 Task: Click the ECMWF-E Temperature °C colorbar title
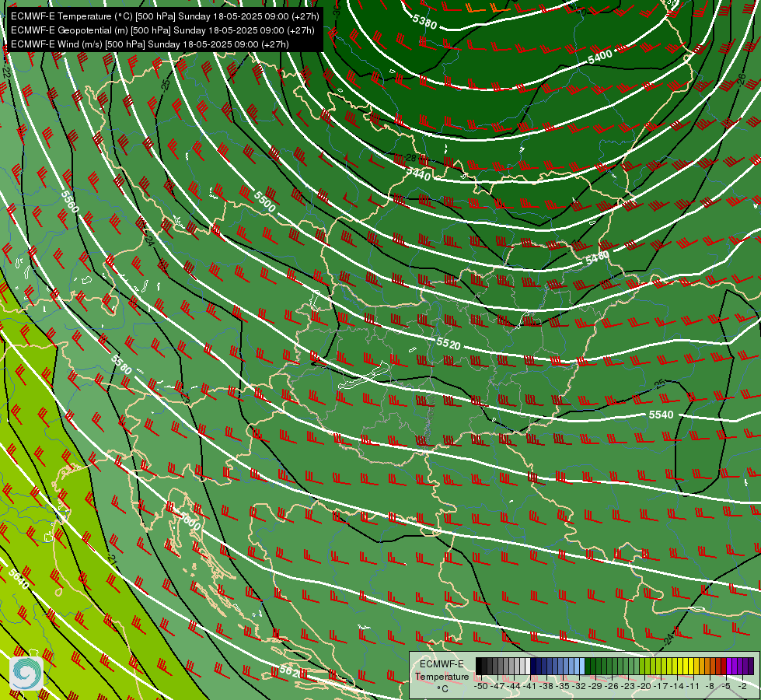click(x=442, y=676)
